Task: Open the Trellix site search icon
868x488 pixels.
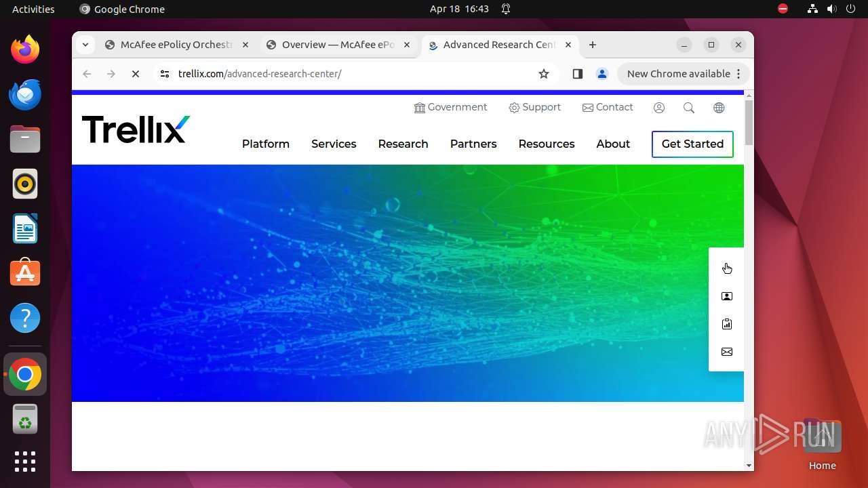Action: [689, 108]
